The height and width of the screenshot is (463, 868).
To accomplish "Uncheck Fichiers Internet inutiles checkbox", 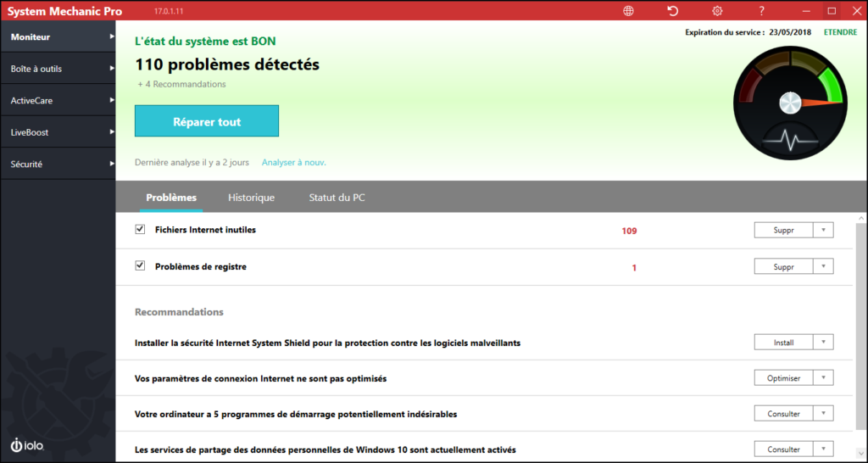I will pyautogui.click(x=140, y=229).
